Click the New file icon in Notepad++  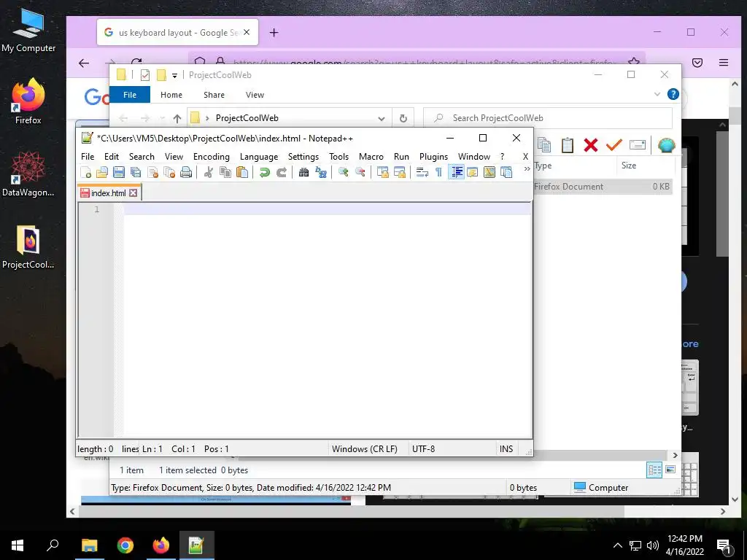[x=86, y=172]
